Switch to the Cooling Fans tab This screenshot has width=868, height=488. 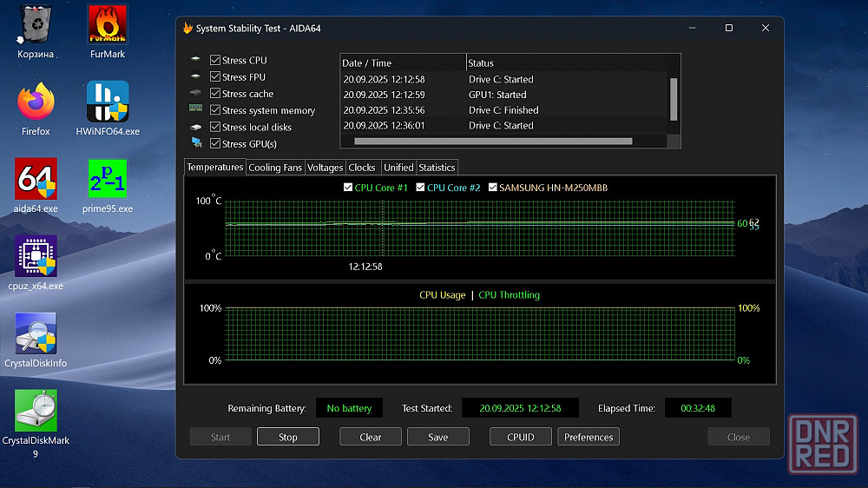tap(275, 168)
